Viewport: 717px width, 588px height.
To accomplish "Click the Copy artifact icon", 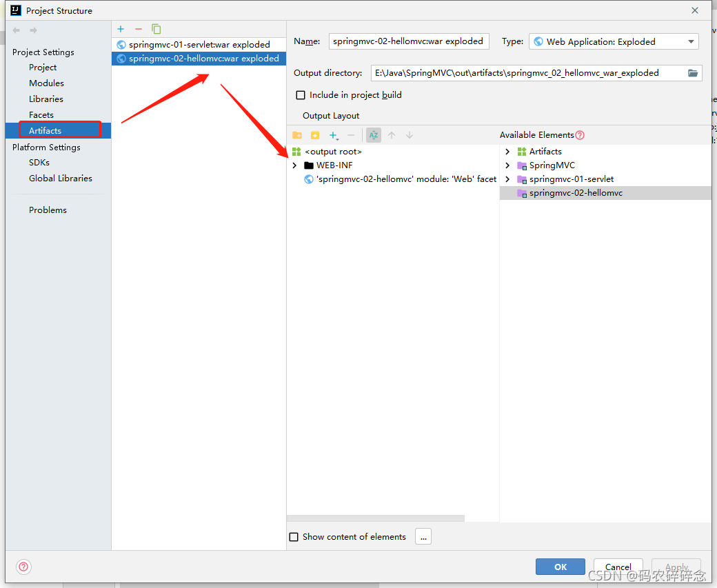I will (156, 29).
